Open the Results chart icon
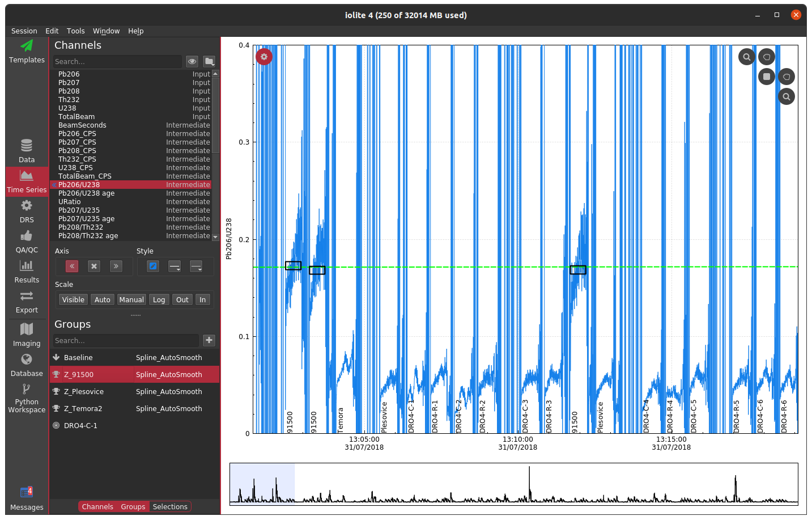This screenshot has height=520, width=812. (27, 271)
